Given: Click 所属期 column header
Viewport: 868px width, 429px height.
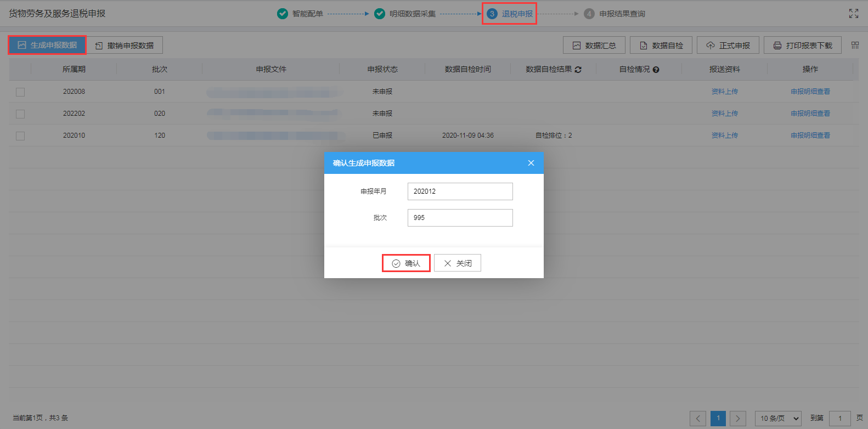Looking at the screenshot, I should click(x=74, y=69).
